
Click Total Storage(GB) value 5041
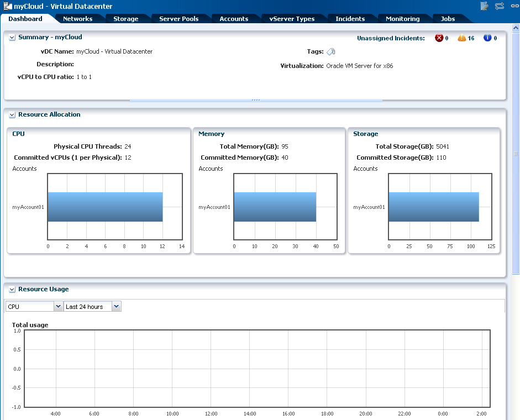click(x=443, y=146)
